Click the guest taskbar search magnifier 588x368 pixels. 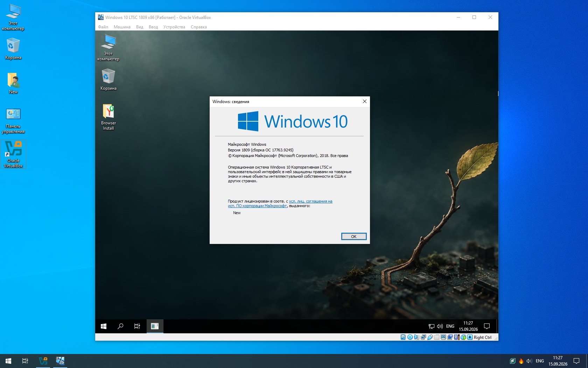pos(120,326)
